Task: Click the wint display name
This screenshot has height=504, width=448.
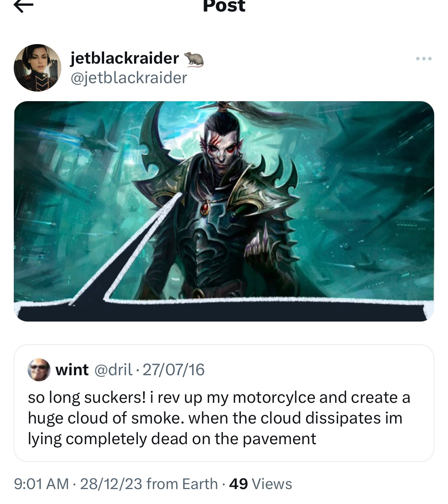Action: 72,370
